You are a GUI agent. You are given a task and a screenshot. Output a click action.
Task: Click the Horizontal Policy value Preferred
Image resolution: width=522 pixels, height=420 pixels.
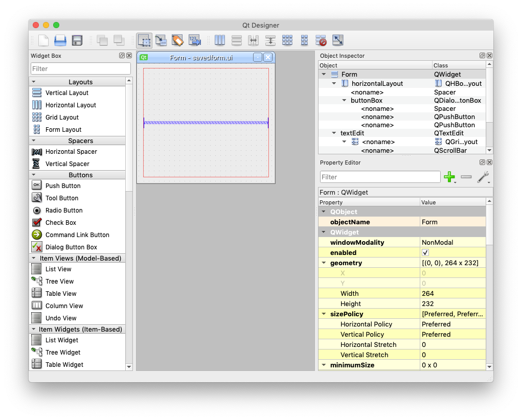click(436, 324)
